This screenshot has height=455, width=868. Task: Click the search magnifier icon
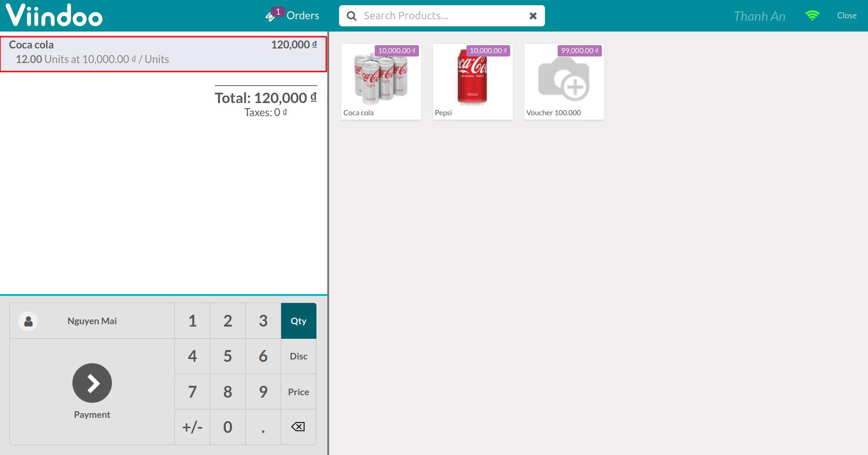351,16
